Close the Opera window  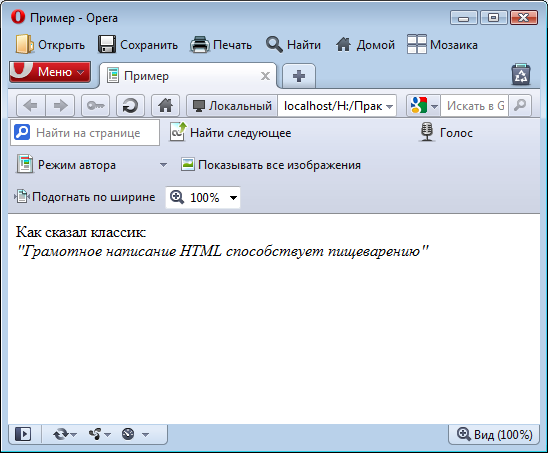click(524, 17)
